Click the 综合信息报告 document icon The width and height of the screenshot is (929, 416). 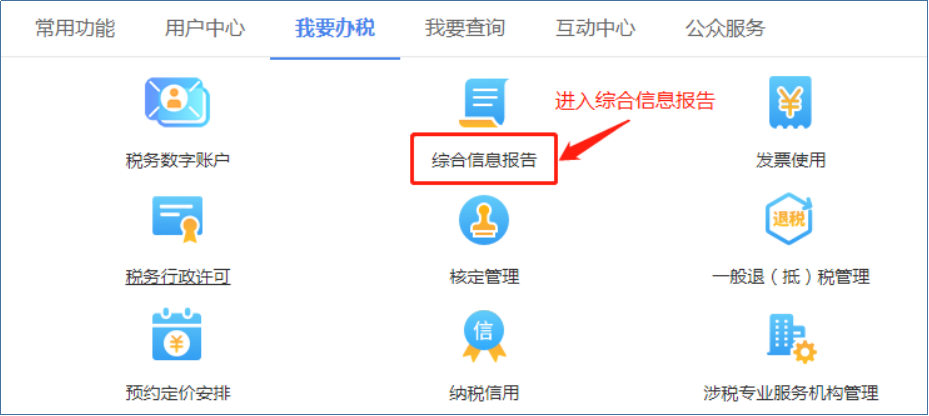coord(484,103)
